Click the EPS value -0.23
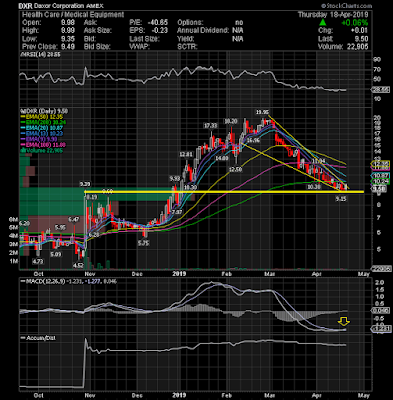The image size is (393, 400). click(159, 31)
